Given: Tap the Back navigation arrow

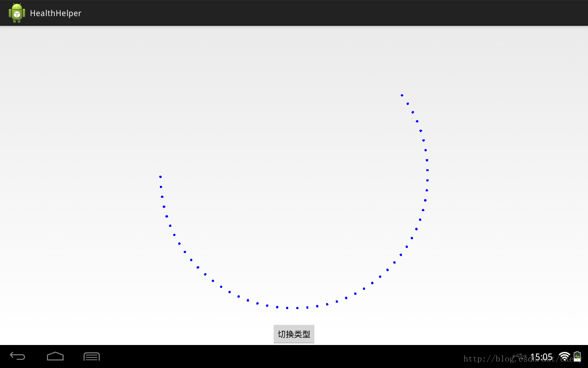Looking at the screenshot, I should coord(18,356).
